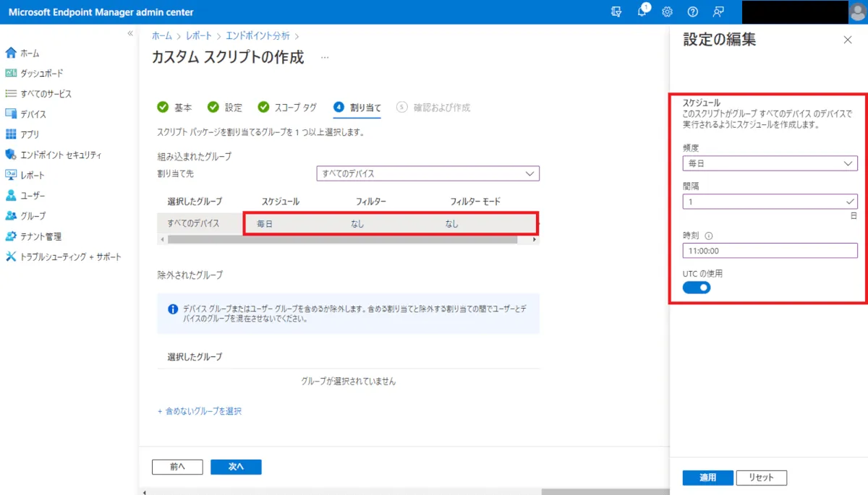Viewport: 868px width, 495px height.
Task: Click the Cloud Shell icon in header
Action: pos(616,12)
